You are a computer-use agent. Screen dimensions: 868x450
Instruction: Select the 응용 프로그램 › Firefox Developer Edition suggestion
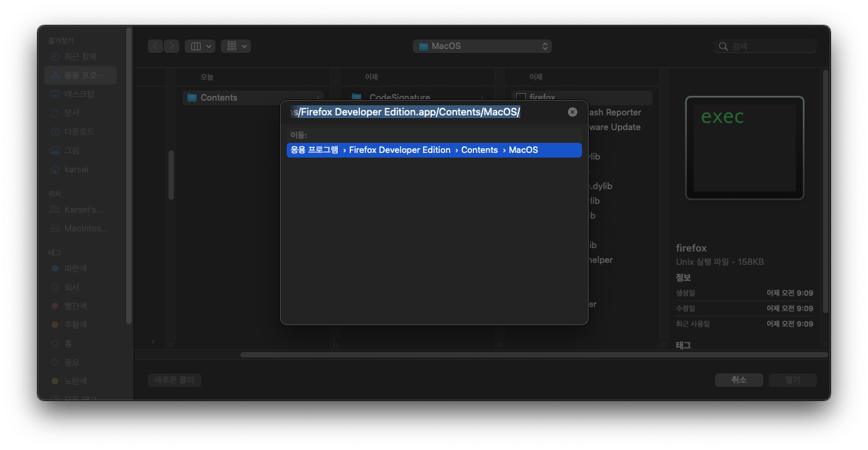click(434, 150)
